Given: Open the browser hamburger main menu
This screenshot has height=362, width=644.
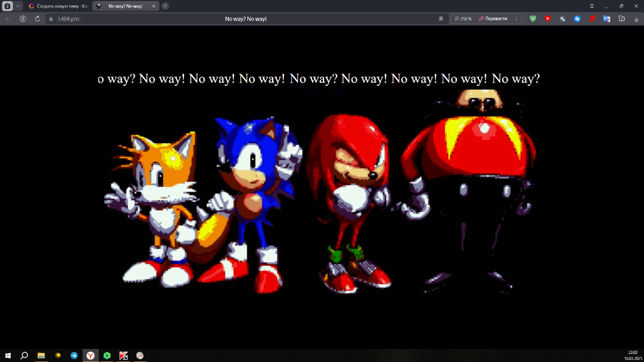Looking at the screenshot, I should click(592, 6).
